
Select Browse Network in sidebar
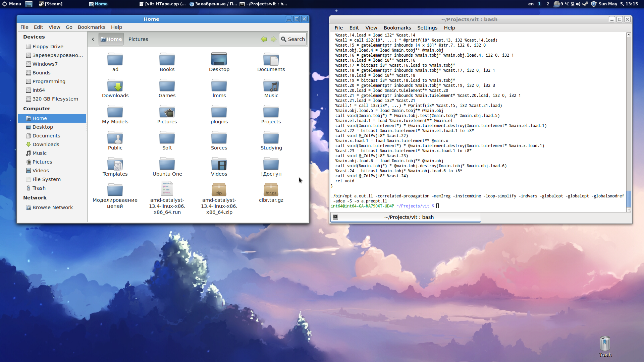pyautogui.click(x=52, y=207)
